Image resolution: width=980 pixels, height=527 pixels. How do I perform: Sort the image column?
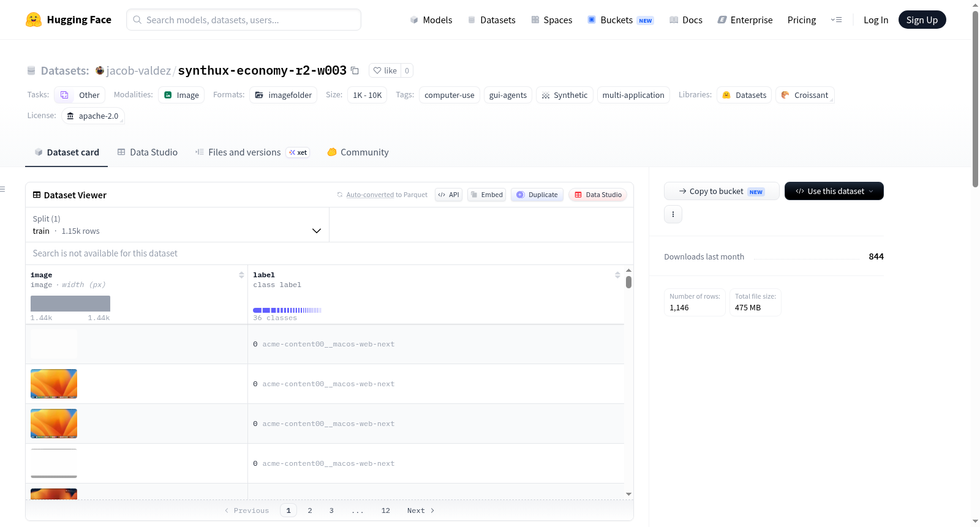coord(241,275)
